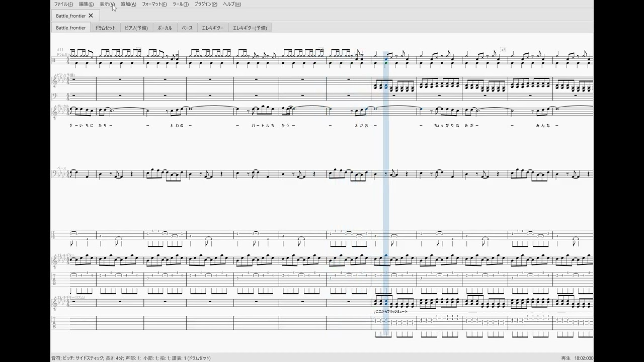Select the bass clef on the ベース staff
Screen dimensions: 644x362
coord(55,174)
